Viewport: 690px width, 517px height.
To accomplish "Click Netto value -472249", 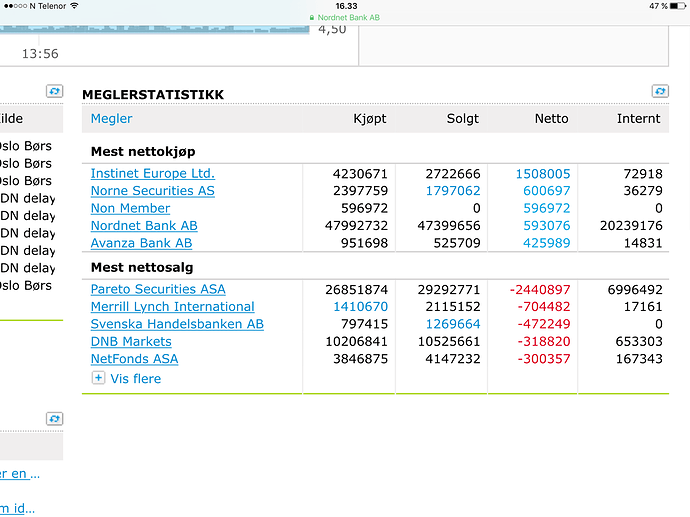I will tap(544, 324).
